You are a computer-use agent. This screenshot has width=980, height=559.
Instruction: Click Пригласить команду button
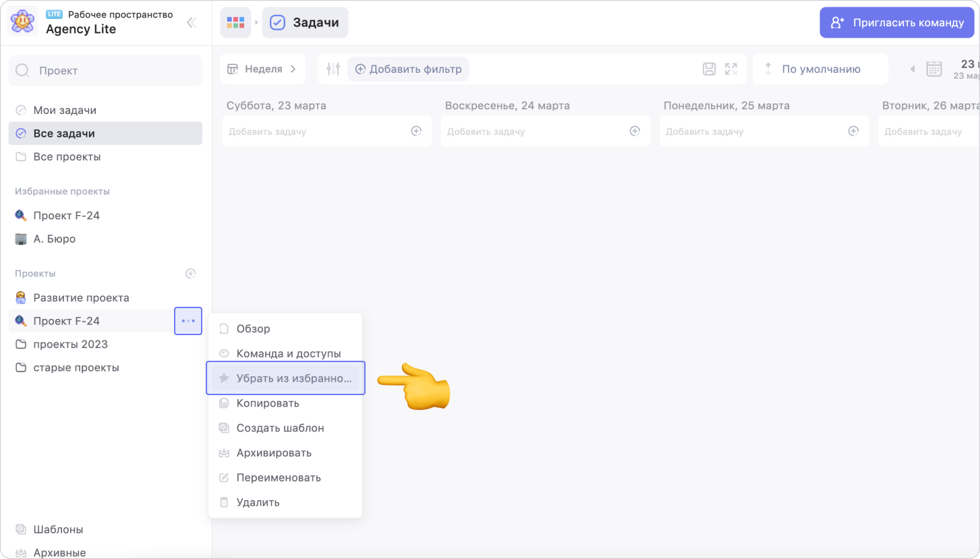pos(897,22)
